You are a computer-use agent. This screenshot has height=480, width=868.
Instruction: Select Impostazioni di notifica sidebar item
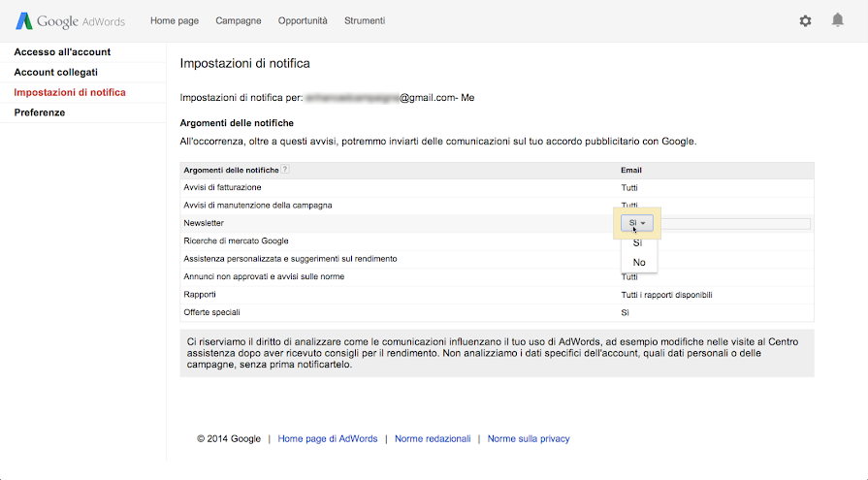coord(70,93)
